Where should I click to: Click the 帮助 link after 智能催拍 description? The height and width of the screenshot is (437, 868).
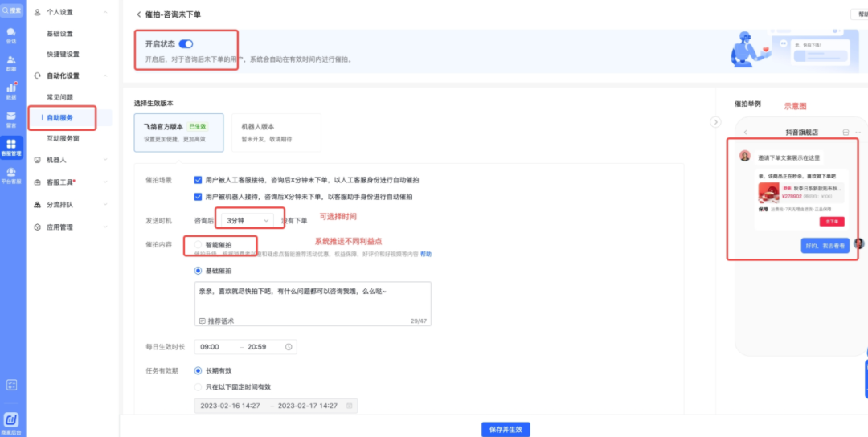(x=426, y=254)
